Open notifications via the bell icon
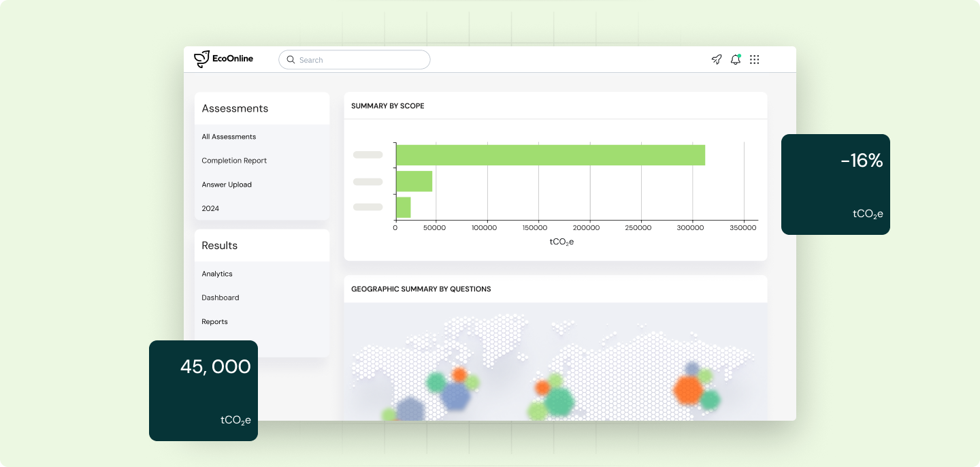Image resolution: width=980 pixels, height=467 pixels. tap(735, 60)
